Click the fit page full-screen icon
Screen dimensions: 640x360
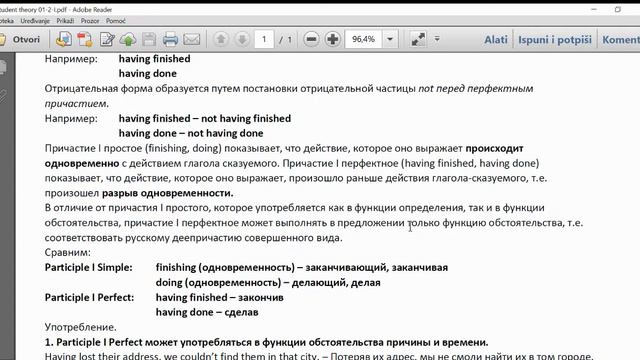[418, 39]
